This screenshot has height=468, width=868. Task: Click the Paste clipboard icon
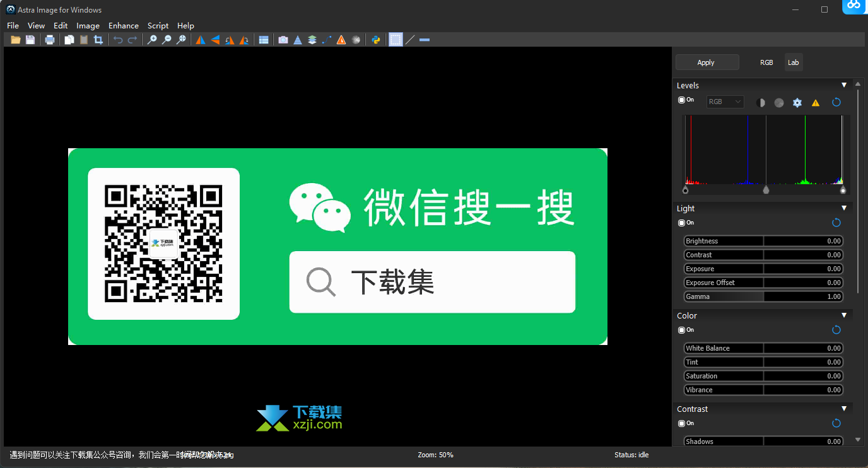click(84, 40)
